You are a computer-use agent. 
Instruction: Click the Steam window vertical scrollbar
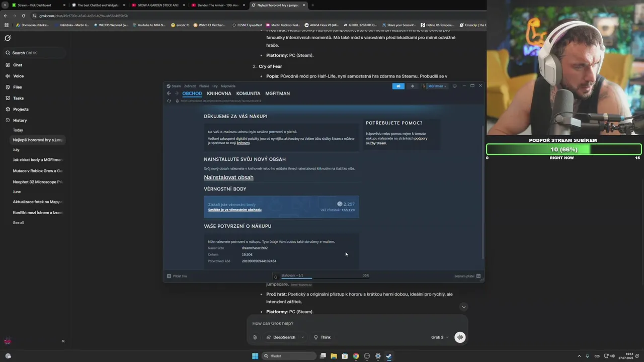coord(483,191)
